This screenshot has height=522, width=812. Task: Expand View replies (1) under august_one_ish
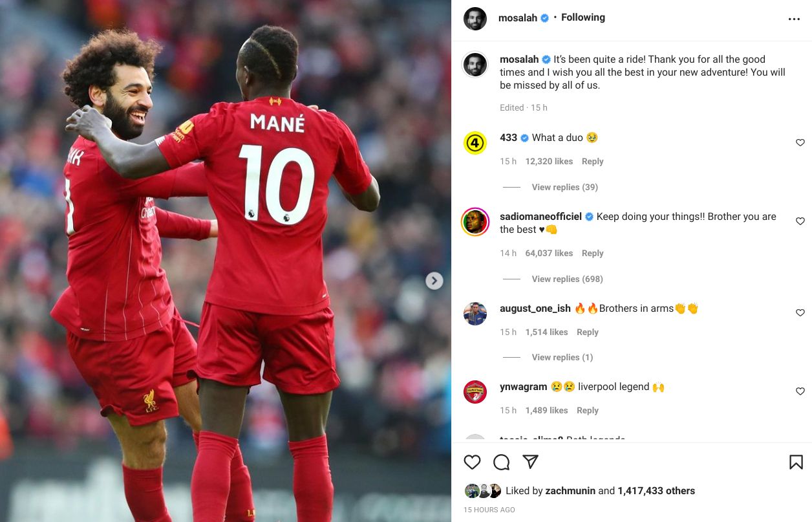point(562,357)
